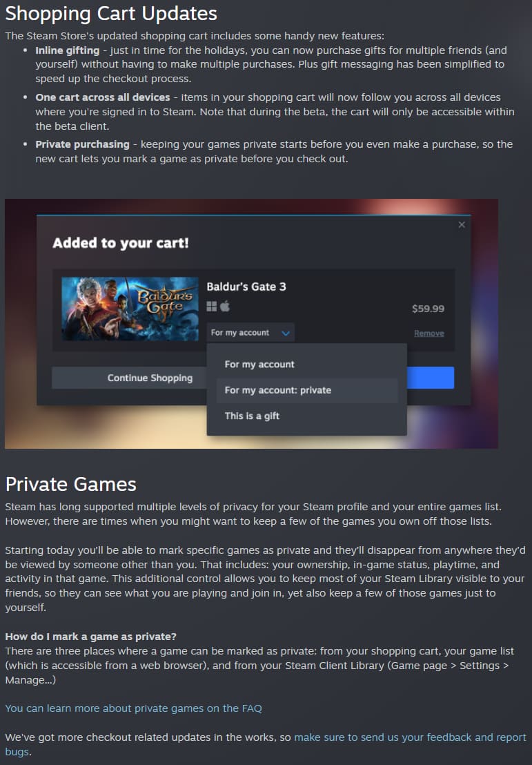Click the Baldur's Gate 3 game title

coord(246,287)
